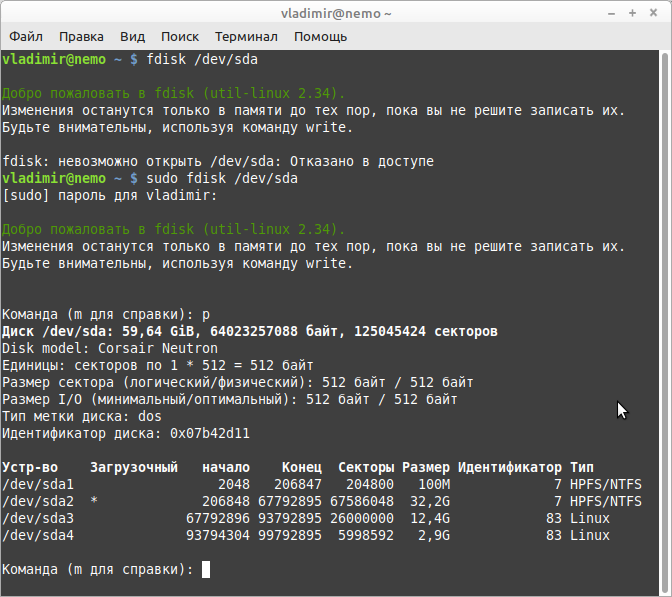This screenshot has width=672, height=597.
Task: Click the Идентификатор column header
Action: pyautogui.click(x=510, y=467)
